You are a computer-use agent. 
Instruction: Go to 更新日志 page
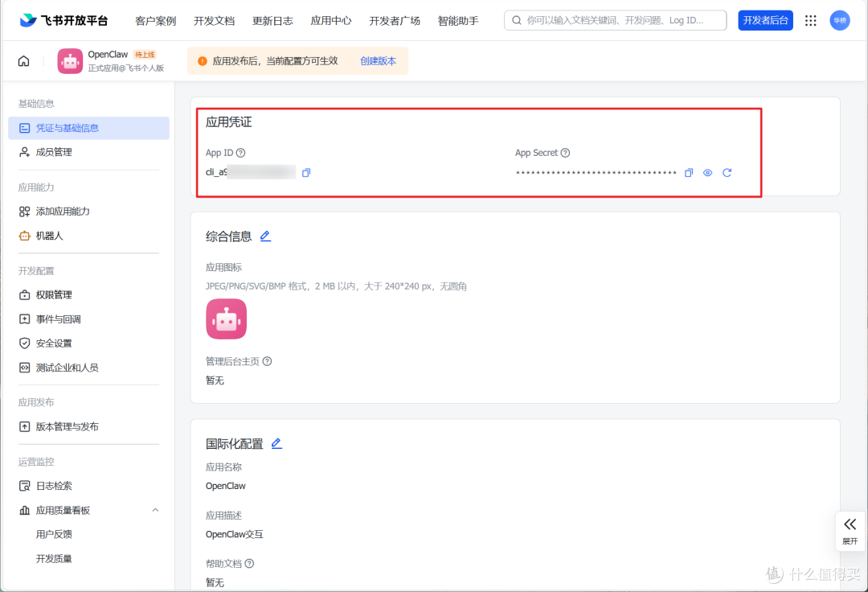click(x=272, y=20)
